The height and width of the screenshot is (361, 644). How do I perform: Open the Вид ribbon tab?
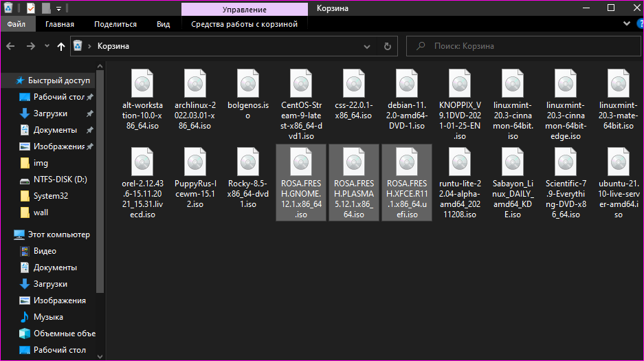point(163,24)
